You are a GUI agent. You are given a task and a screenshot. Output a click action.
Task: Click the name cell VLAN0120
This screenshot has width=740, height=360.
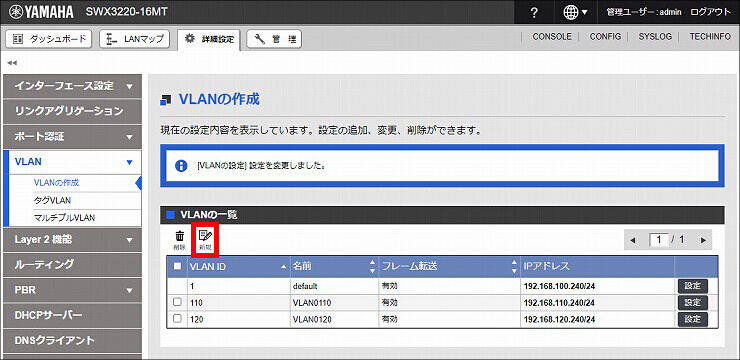coord(312,319)
